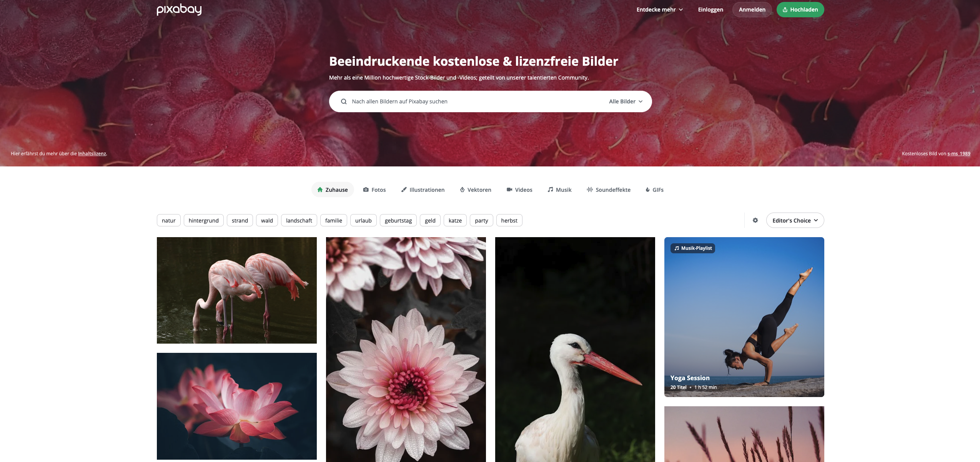Click the Gifs lightning bolt icon
This screenshot has height=462, width=980.
647,189
